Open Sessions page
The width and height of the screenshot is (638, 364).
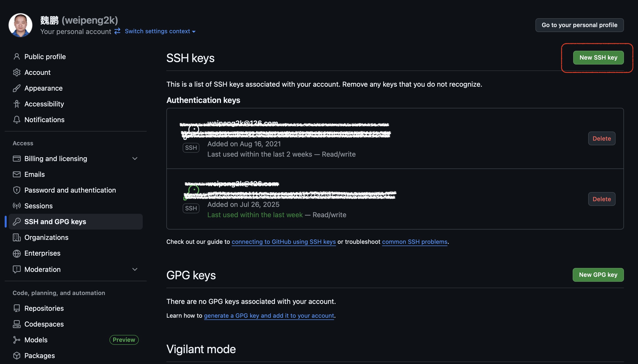tap(76, 206)
